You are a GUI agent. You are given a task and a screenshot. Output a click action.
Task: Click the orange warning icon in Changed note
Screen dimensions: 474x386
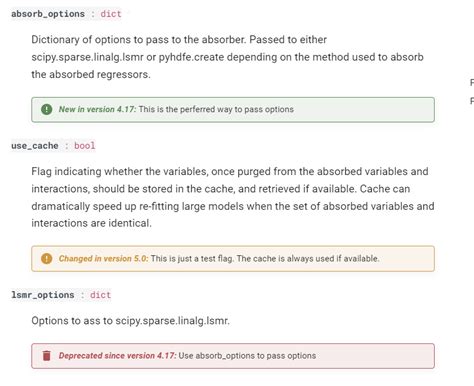(x=46, y=258)
